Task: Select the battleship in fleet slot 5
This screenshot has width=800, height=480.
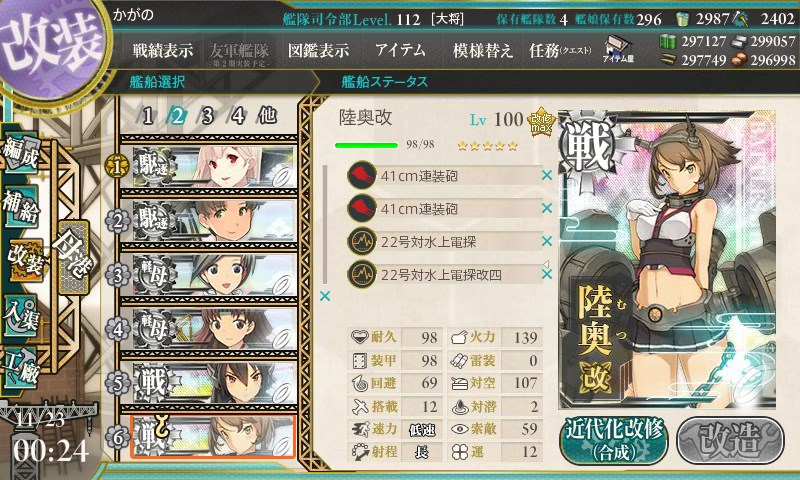Action: pos(213,383)
